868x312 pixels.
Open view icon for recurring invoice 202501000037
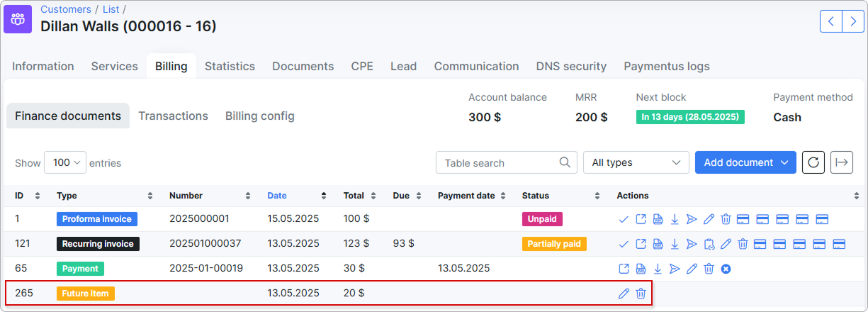[x=641, y=244]
